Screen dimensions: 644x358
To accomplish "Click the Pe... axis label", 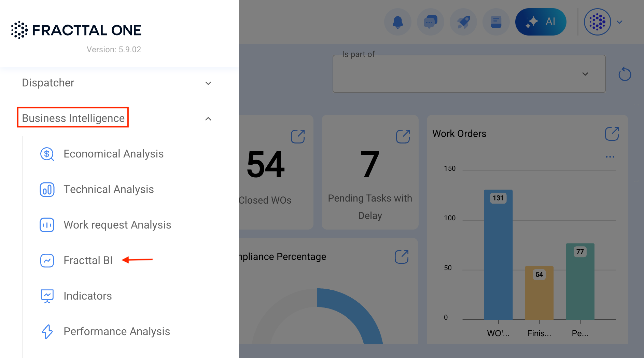I will coord(580,333).
